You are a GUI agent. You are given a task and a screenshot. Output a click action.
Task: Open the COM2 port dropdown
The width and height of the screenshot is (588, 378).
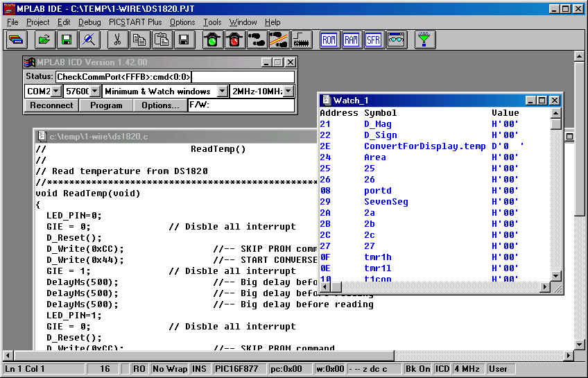55,91
